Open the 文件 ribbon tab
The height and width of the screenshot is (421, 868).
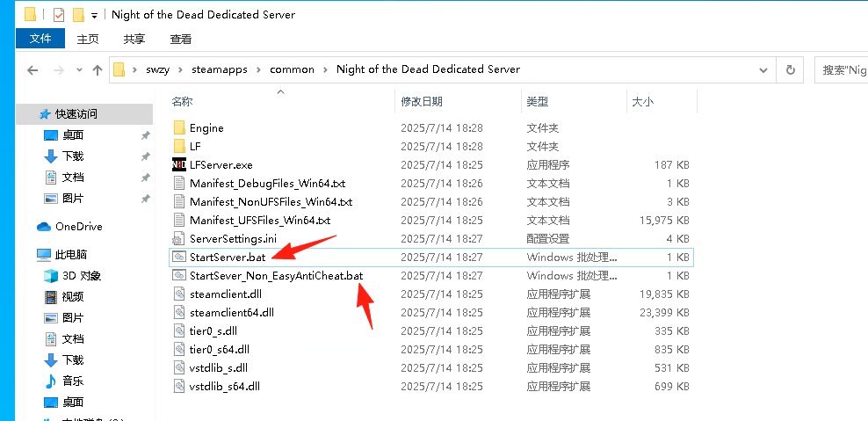tap(40, 39)
